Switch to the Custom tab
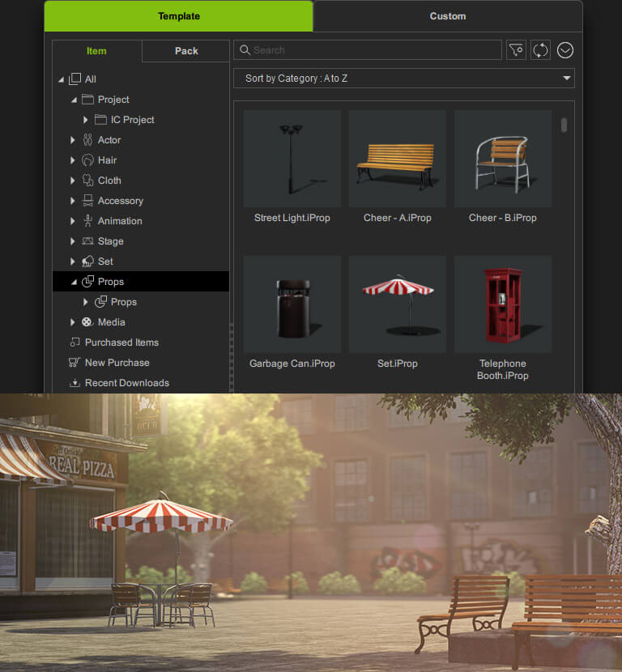This screenshot has width=622, height=672. 448,16
